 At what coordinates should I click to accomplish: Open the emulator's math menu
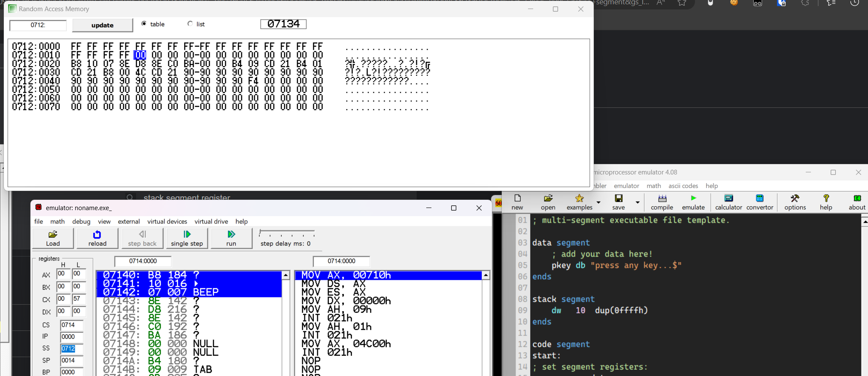point(58,221)
